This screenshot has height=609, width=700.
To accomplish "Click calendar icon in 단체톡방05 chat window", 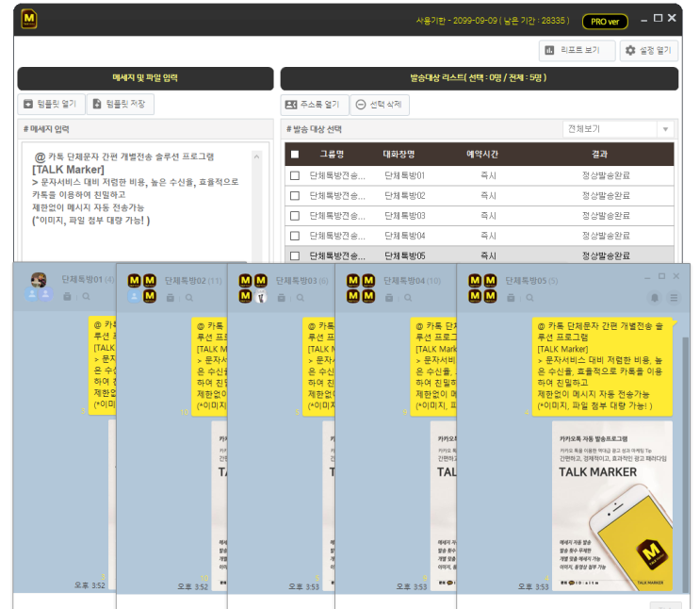I will 511,298.
